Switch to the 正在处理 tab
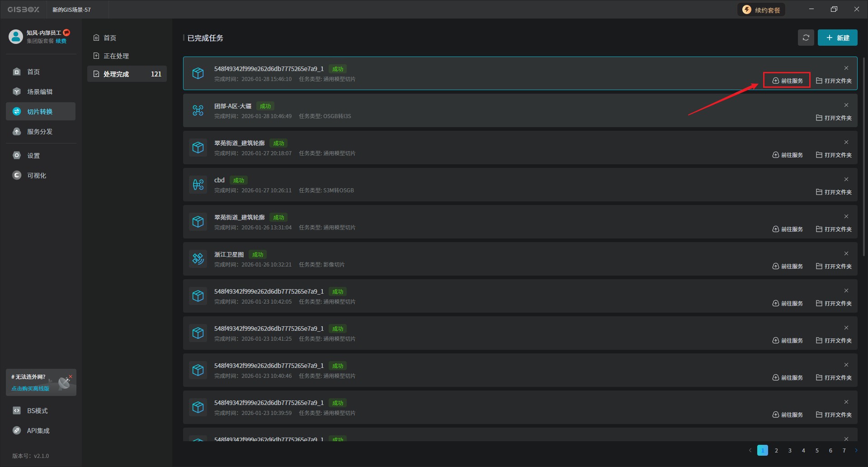Viewport: 868px width, 467px height. pos(116,56)
